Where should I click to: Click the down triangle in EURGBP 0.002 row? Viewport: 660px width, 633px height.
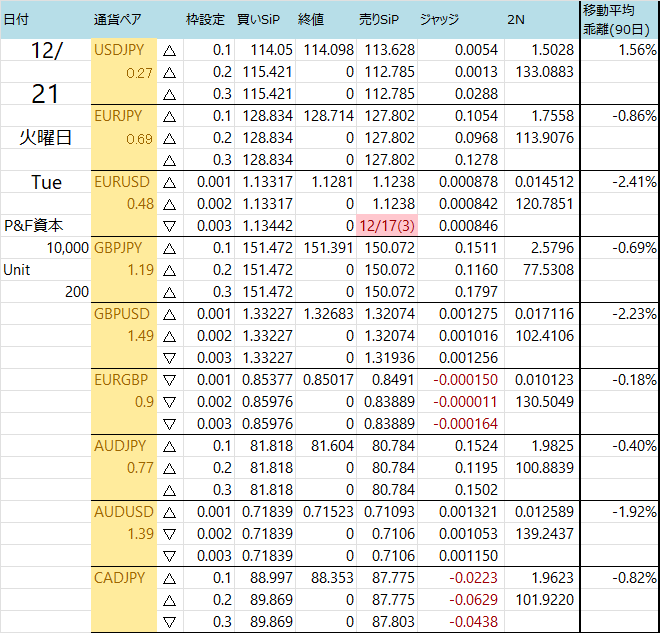pyautogui.click(x=170, y=402)
